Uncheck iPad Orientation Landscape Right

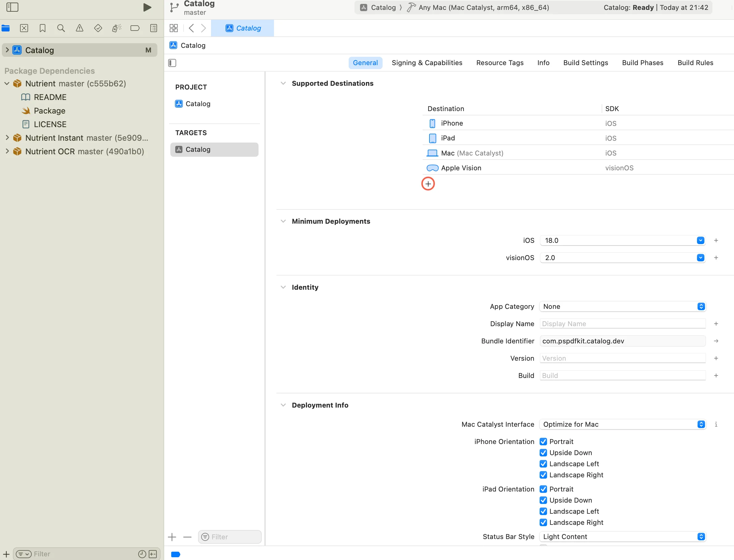click(543, 522)
